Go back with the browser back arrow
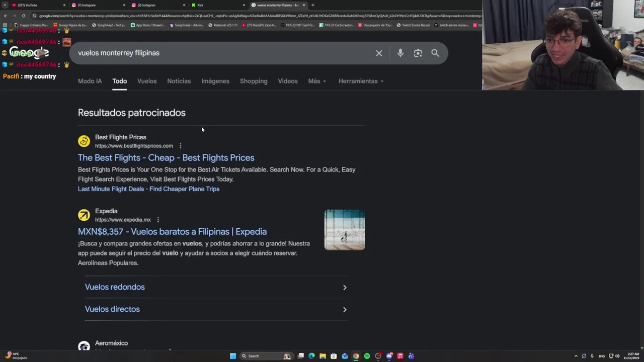This screenshot has height=362, width=644. pos(5,16)
